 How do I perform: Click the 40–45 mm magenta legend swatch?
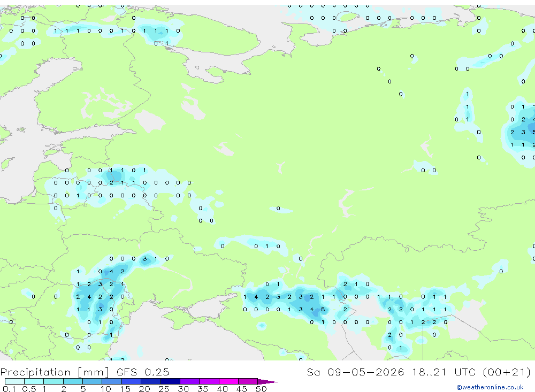[x=228, y=381]
